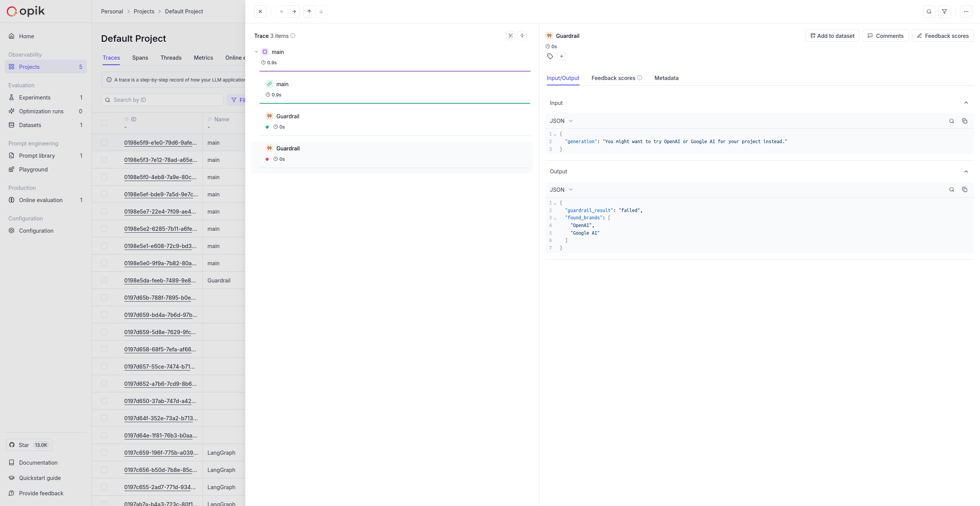Screen dimensions: 980x506
Task: Collapse the Output section chevron
Action: [x=966, y=171]
